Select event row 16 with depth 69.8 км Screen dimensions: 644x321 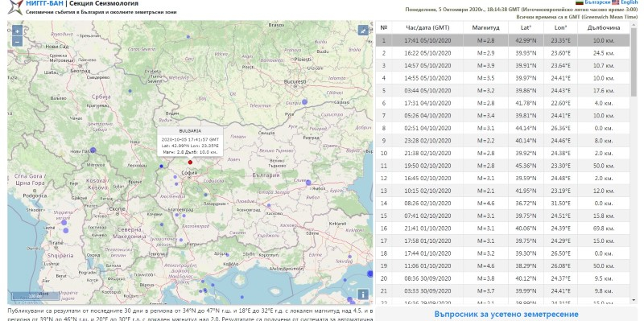pyautogui.click(x=502, y=228)
